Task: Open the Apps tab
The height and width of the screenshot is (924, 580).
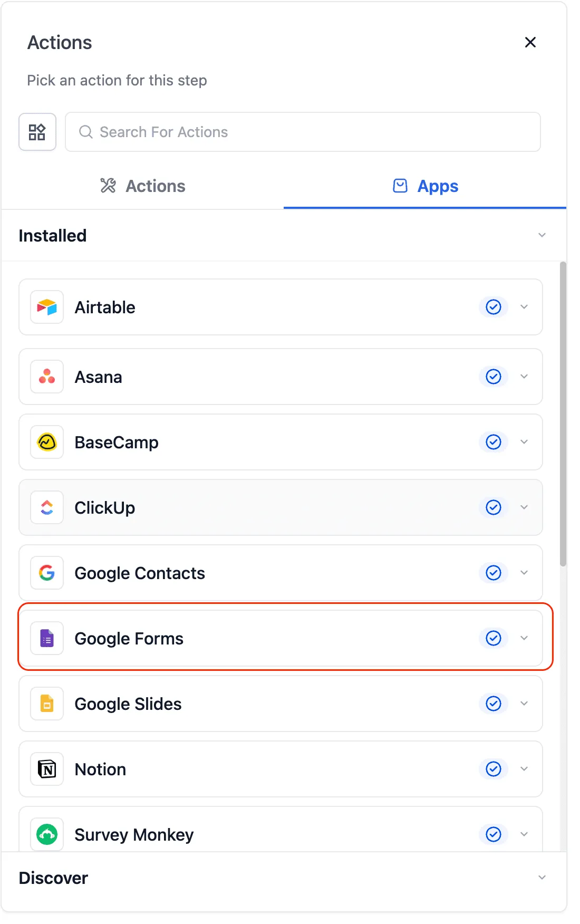Action: (425, 186)
